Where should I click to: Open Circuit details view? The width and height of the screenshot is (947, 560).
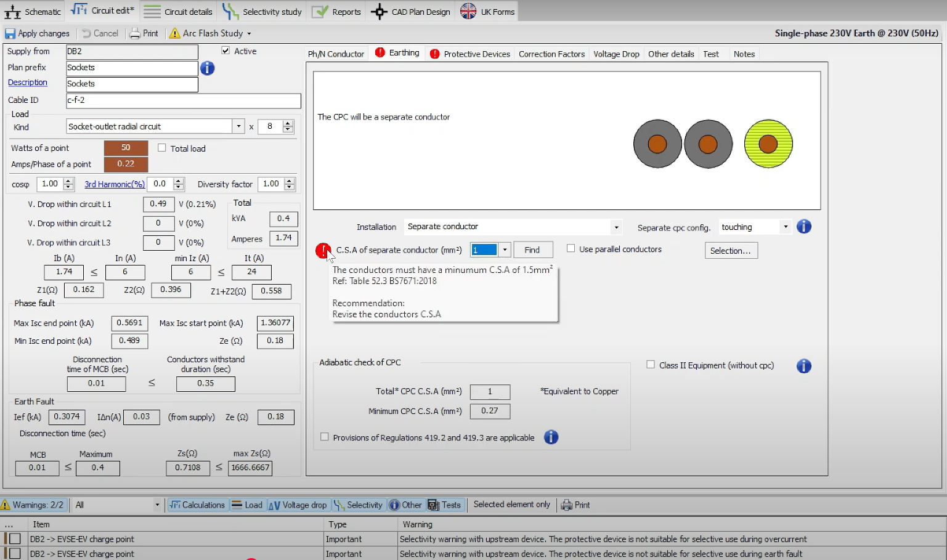(x=179, y=11)
